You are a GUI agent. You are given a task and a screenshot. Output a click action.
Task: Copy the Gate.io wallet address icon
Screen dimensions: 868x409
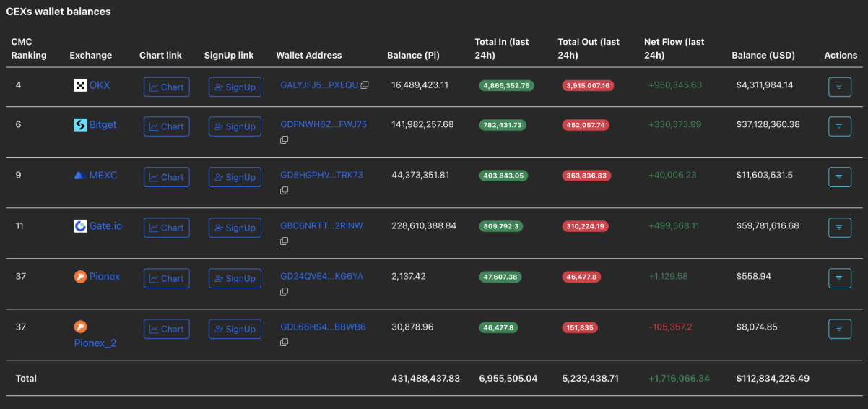point(285,241)
